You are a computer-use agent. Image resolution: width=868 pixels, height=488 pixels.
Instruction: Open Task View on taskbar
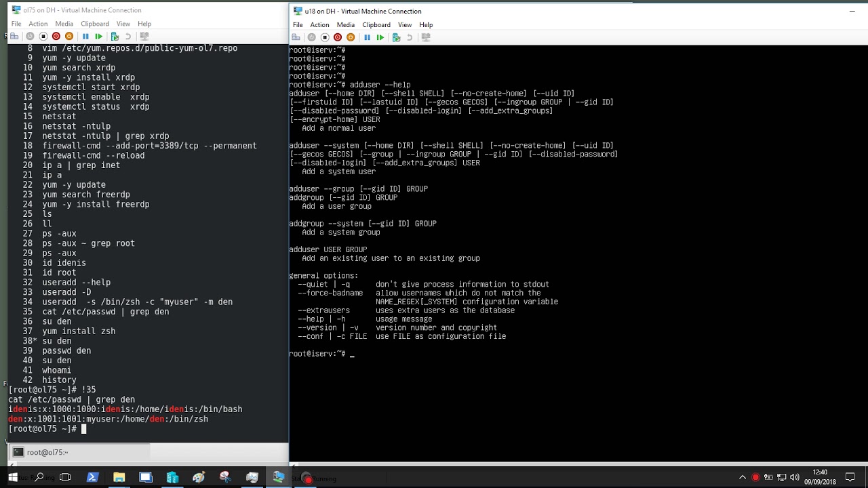(x=65, y=478)
